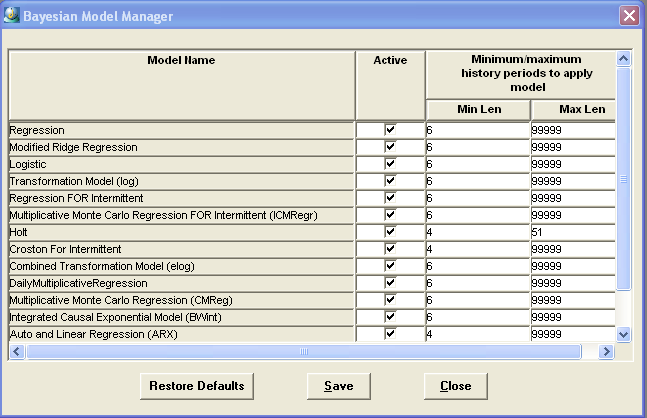Select the Combined Transformation Model (elog) name

point(182,266)
